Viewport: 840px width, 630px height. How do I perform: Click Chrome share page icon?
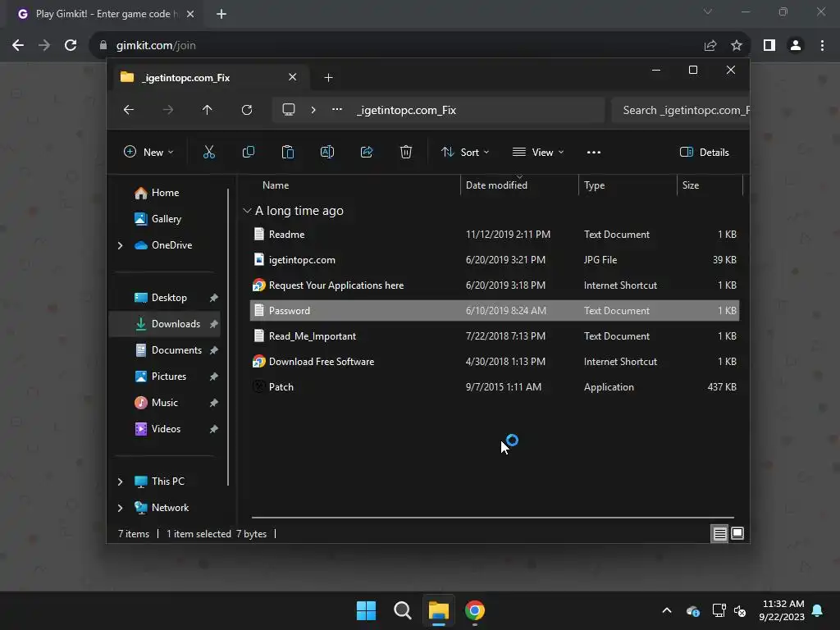click(x=710, y=46)
